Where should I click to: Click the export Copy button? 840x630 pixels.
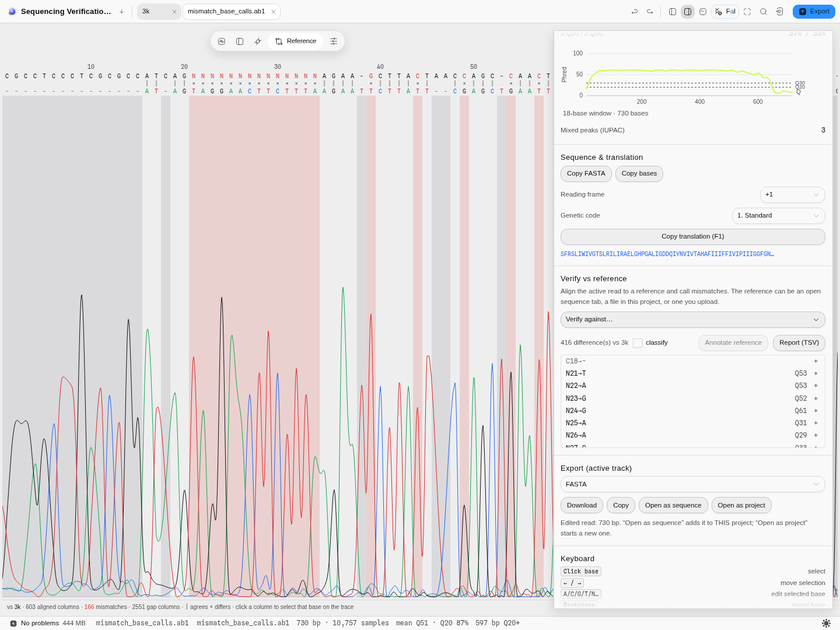(621, 506)
